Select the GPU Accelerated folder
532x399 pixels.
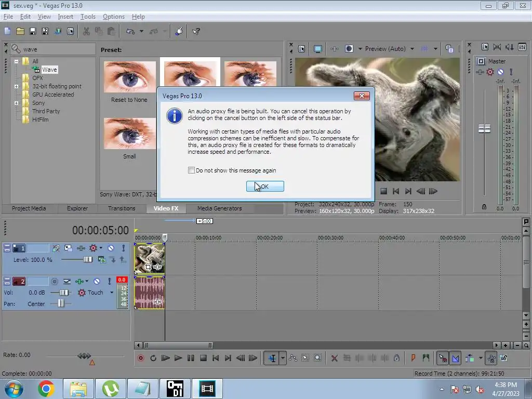[x=54, y=95]
